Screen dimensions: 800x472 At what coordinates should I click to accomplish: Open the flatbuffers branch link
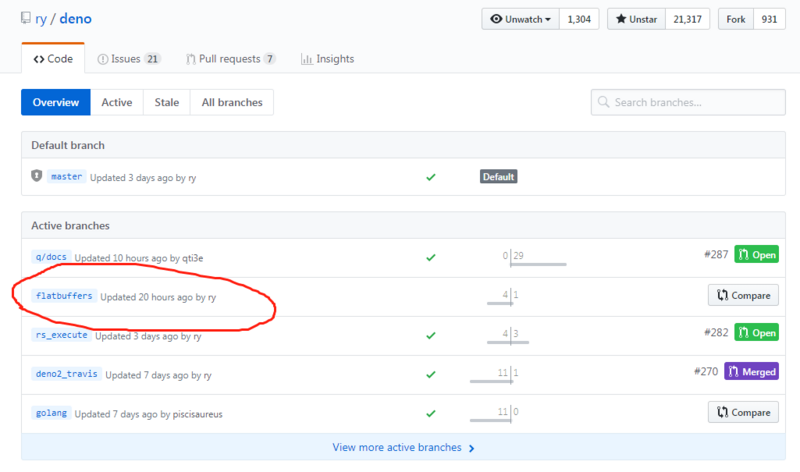tap(64, 295)
